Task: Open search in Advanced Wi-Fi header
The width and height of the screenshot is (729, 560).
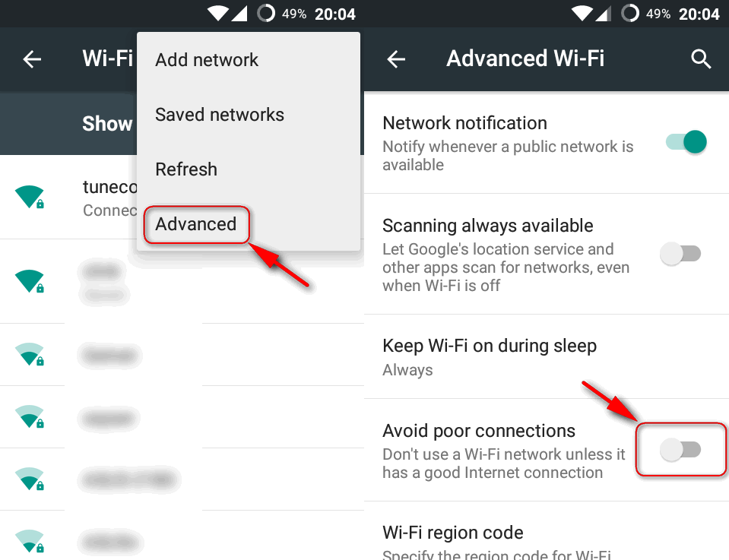Action: (701, 59)
